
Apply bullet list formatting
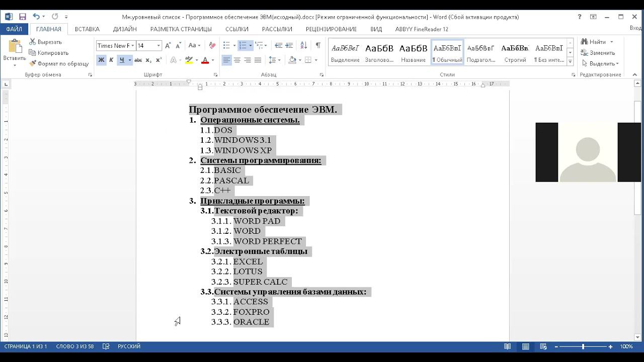pyautogui.click(x=226, y=46)
